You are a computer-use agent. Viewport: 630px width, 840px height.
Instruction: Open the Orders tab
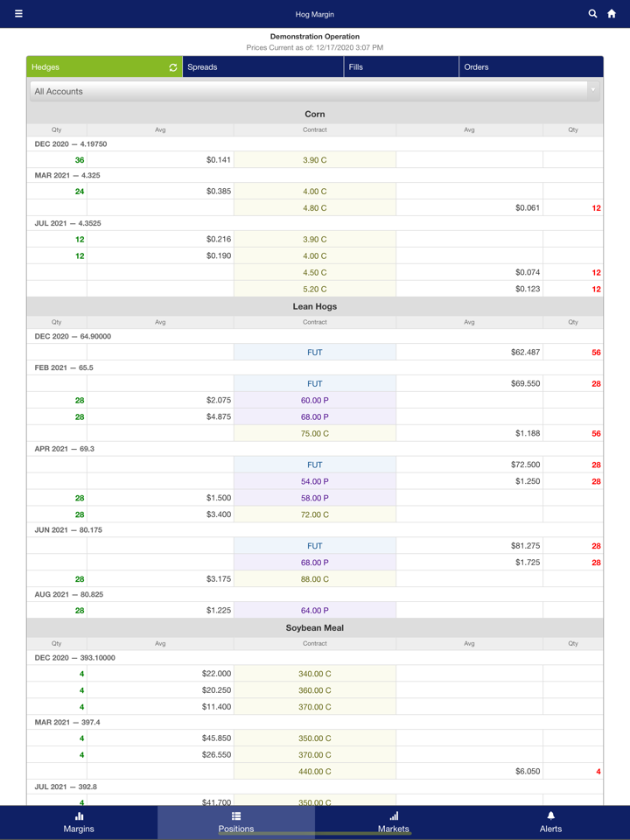coord(530,67)
